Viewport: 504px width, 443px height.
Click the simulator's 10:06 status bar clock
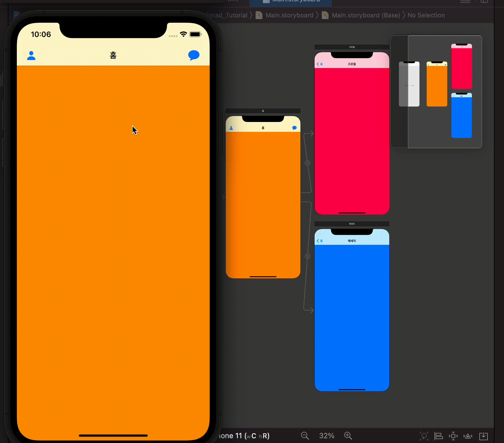[41, 34]
